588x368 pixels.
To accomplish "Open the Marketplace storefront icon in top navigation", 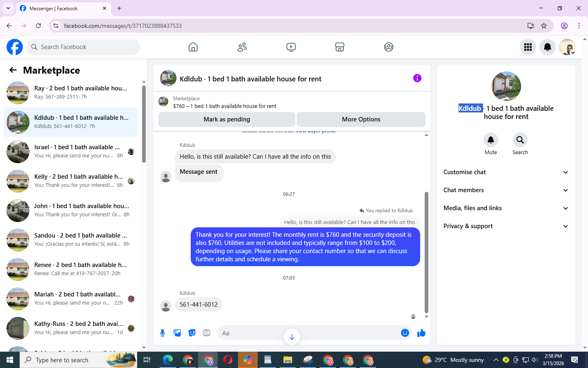I will 340,47.
